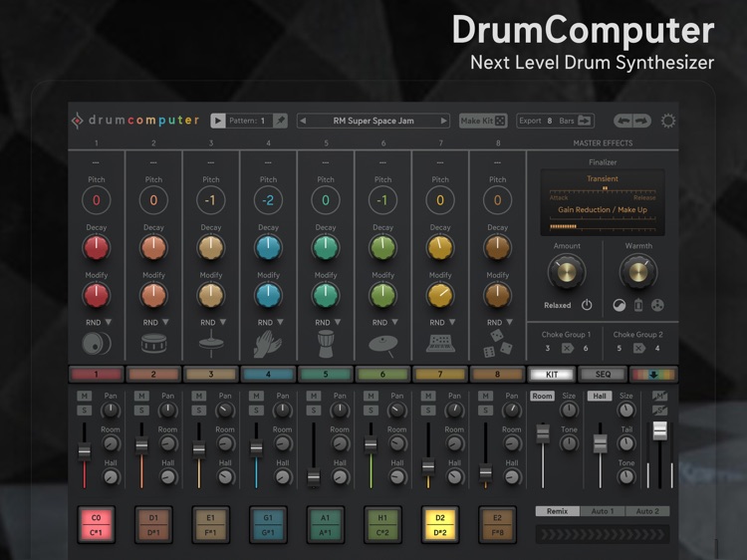Click the dice icon on Make Kit
Viewport: 747px width, 560px height.
500,121
